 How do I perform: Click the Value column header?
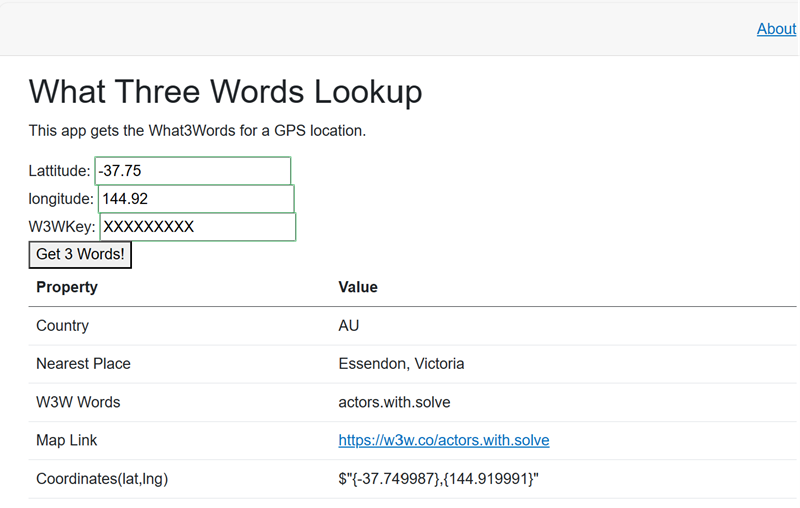[358, 287]
